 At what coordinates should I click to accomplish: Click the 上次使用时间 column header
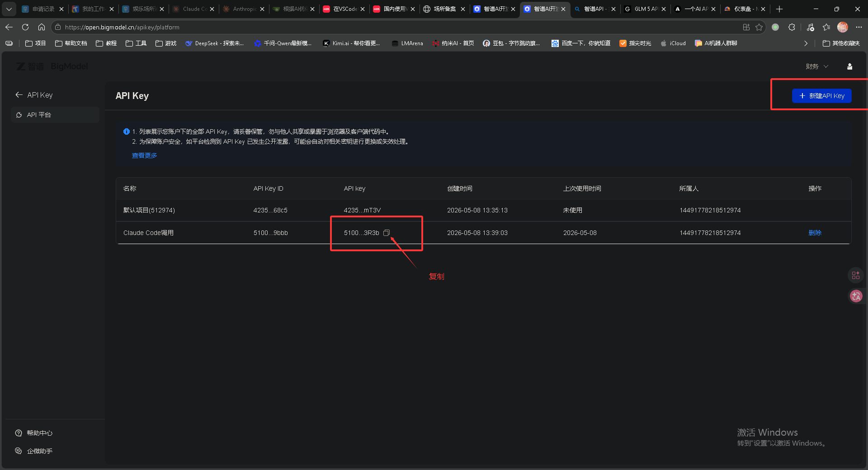tap(582, 188)
